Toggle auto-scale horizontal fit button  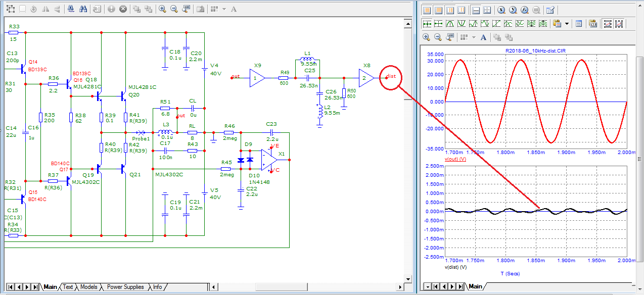pos(607,23)
